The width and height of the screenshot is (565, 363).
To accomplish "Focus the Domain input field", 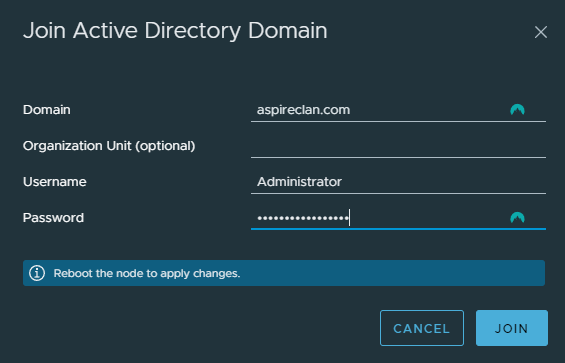I will coord(398,110).
